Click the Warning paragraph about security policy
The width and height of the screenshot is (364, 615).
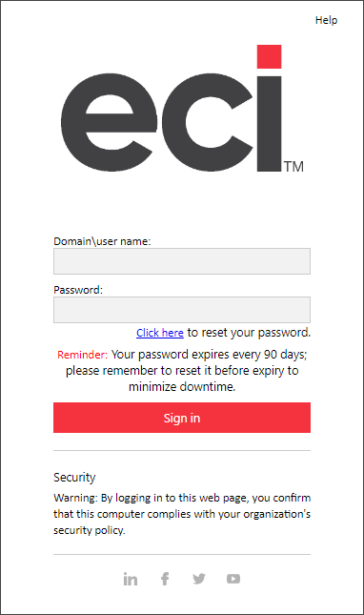[182, 514]
